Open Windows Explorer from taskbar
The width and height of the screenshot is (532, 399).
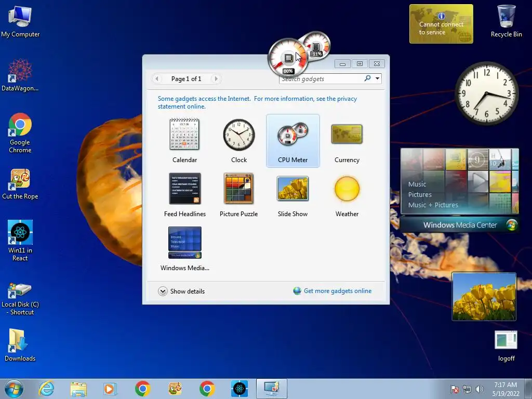(78, 389)
